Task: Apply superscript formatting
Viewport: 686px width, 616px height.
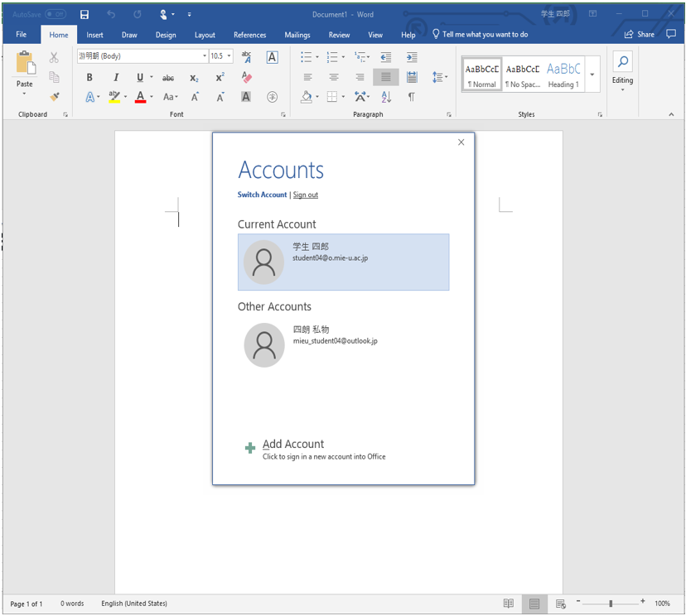Action: click(x=220, y=77)
